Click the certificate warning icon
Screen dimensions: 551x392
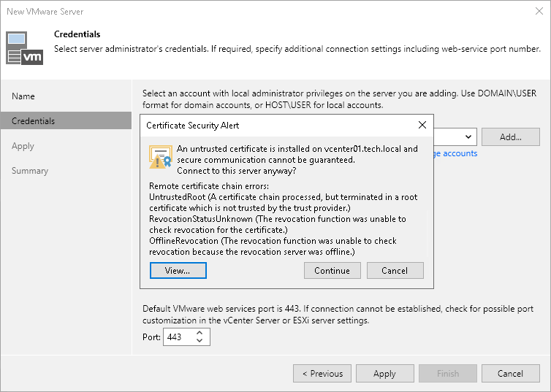point(161,157)
